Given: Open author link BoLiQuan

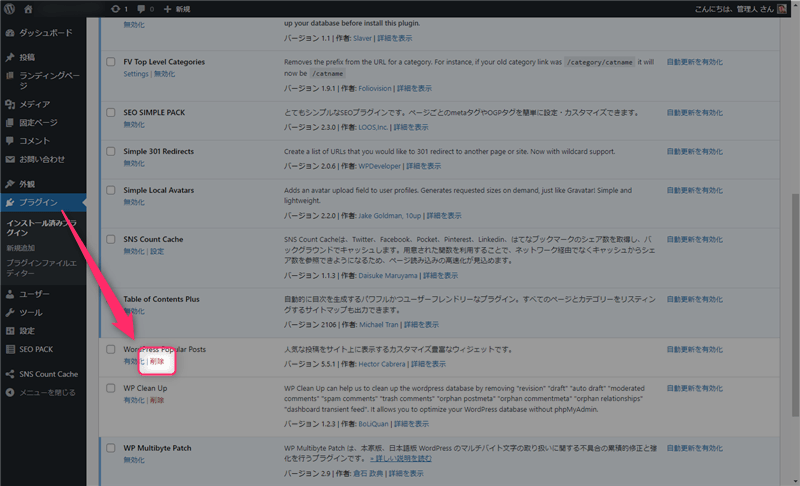Looking at the screenshot, I should click(x=373, y=424).
